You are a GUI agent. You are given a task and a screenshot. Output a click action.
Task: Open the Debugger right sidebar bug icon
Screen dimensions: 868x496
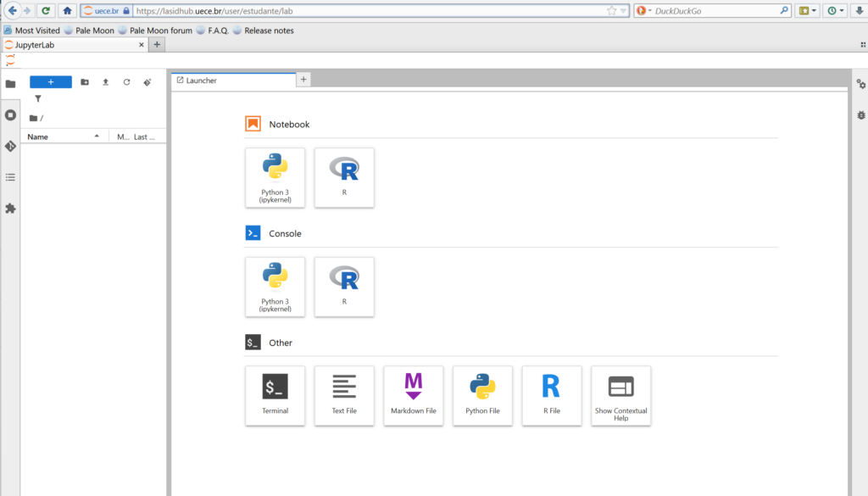click(861, 115)
